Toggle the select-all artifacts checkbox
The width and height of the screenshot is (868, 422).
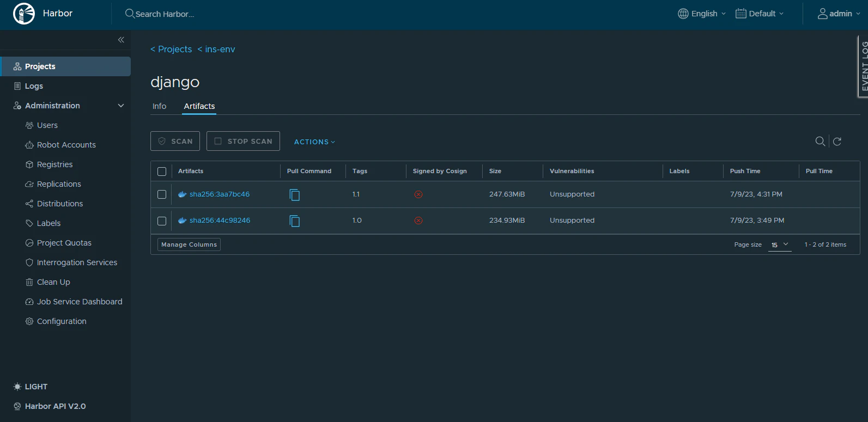pos(162,172)
